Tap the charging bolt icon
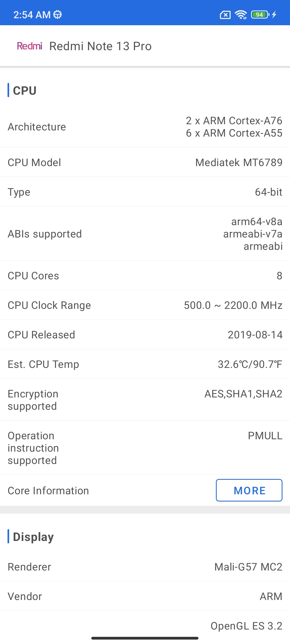The image size is (290, 644). [274, 14]
